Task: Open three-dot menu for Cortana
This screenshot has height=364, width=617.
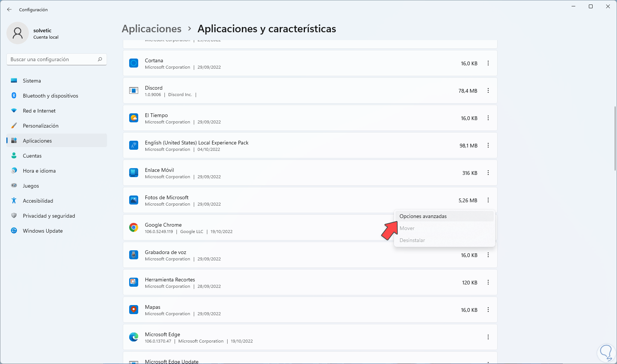Action: pyautogui.click(x=488, y=63)
